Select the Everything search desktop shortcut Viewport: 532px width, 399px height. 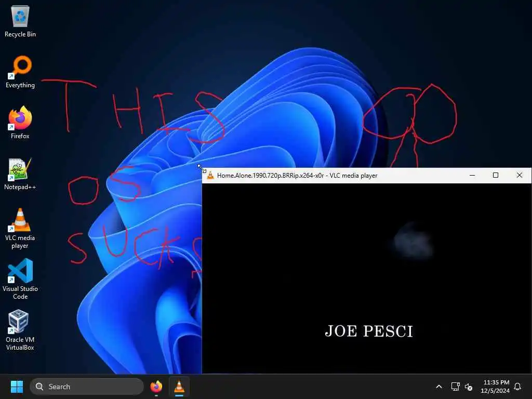coord(20,72)
